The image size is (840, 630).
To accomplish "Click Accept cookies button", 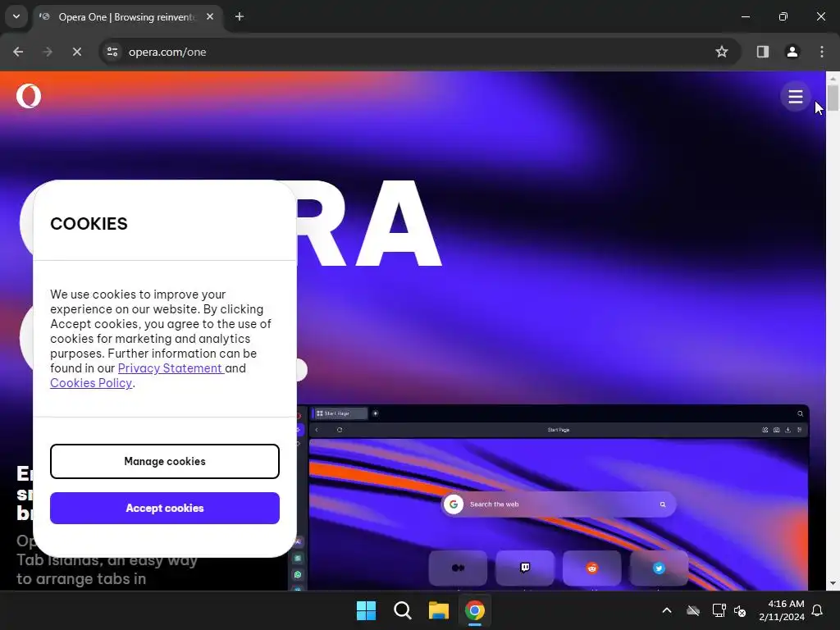I will click(x=165, y=508).
